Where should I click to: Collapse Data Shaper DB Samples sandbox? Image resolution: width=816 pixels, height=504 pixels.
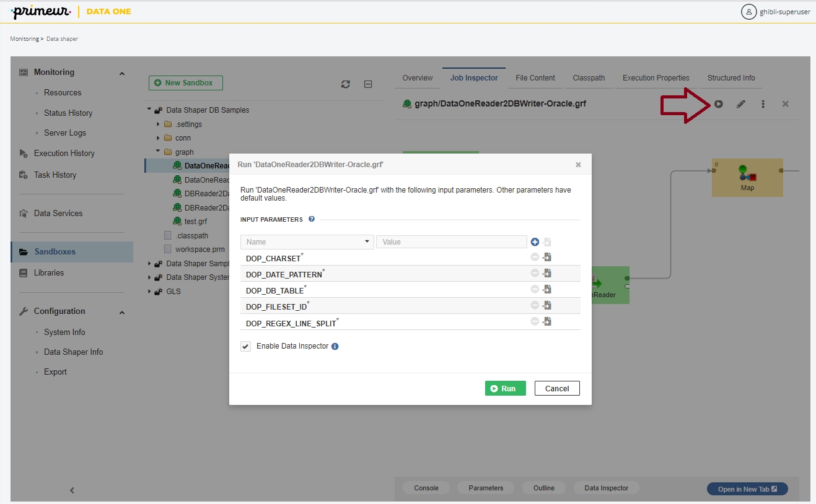[149, 110]
